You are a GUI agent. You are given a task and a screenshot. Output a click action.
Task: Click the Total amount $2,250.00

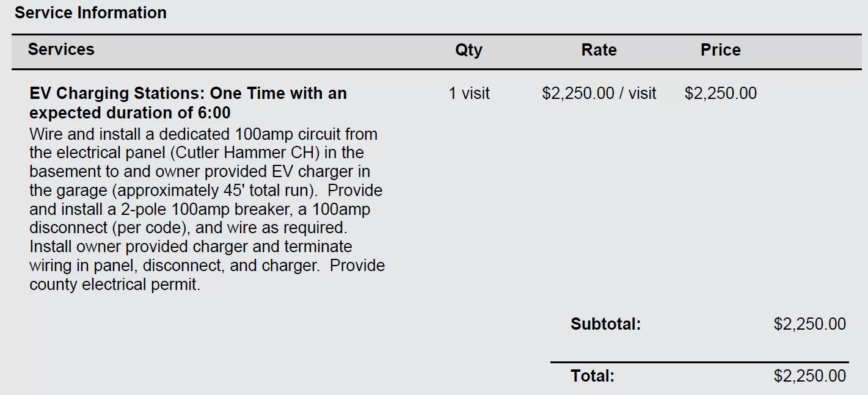(x=810, y=375)
